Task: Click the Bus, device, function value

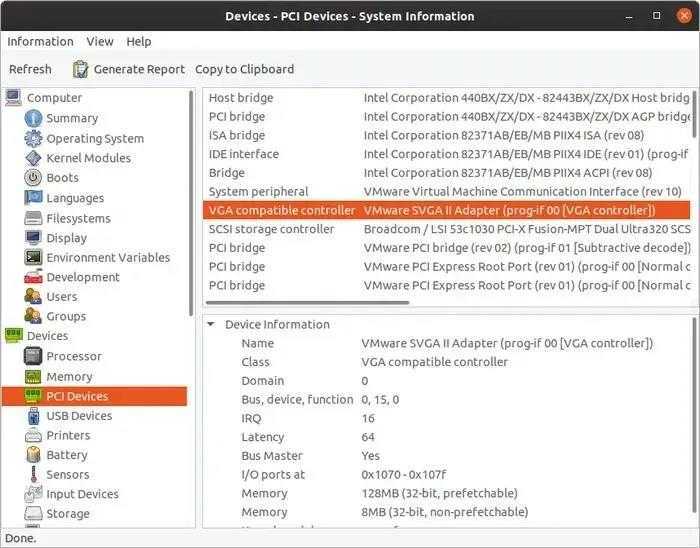Action: coord(380,400)
